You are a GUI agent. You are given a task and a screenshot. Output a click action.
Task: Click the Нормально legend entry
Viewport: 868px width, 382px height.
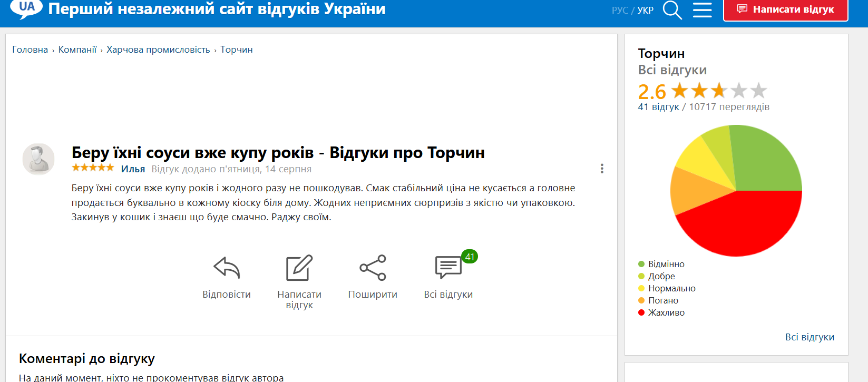(x=667, y=288)
